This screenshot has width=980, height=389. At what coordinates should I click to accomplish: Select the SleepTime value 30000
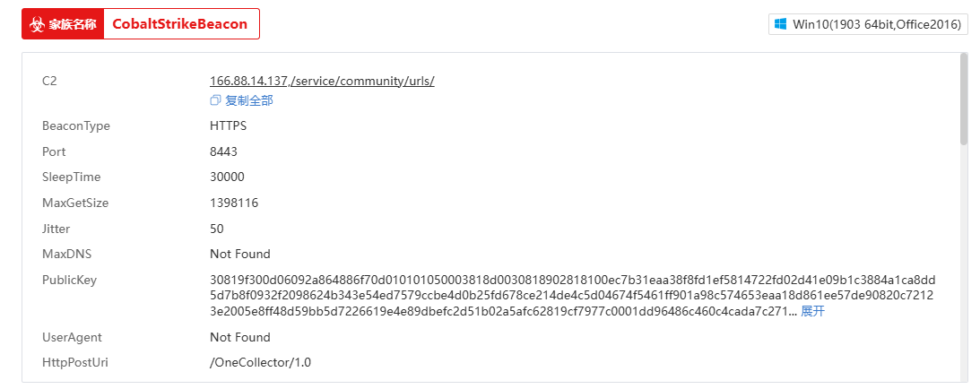coord(227,177)
